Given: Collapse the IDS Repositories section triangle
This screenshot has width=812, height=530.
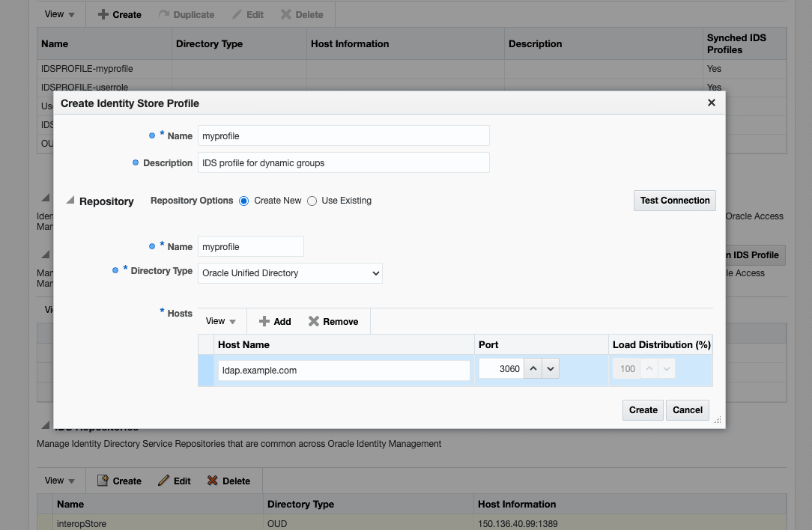Looking at the screenshot, I should [x=46, y=424].
